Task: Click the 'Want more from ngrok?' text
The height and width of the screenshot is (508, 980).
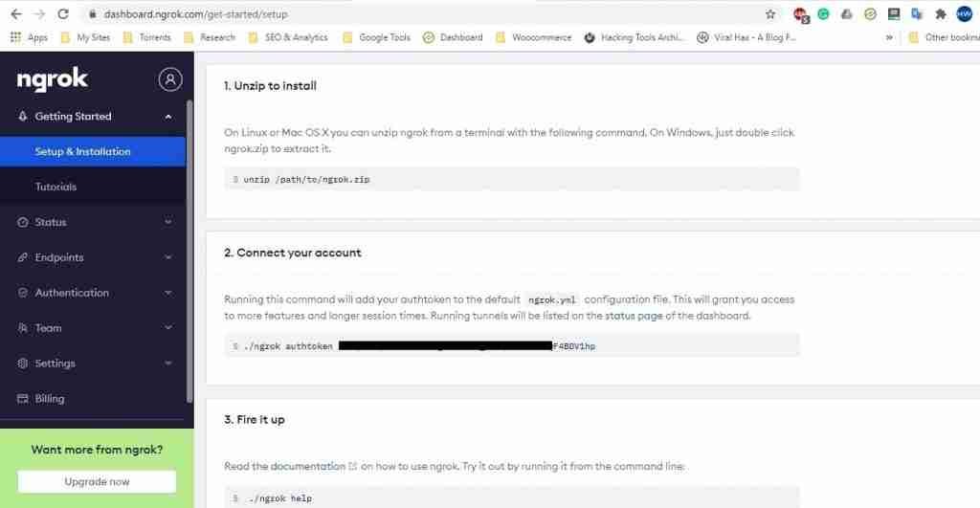Action: [x=97, y=450]
